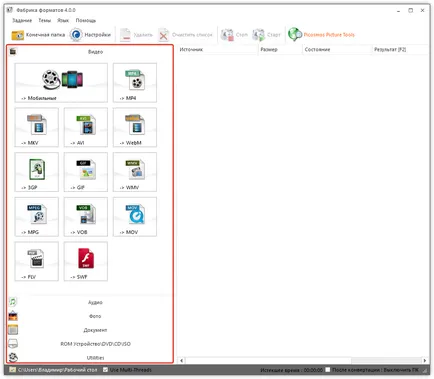The height and width of the screenshot is (379, 434).
Task: Open the Темы menu
Action: pos(45,20)
